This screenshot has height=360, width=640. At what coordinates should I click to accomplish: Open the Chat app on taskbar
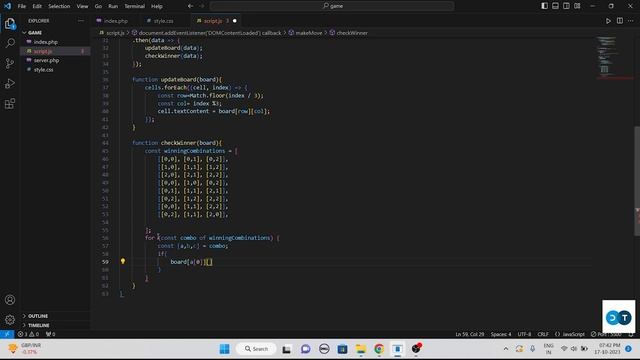(x=305, y=349)
